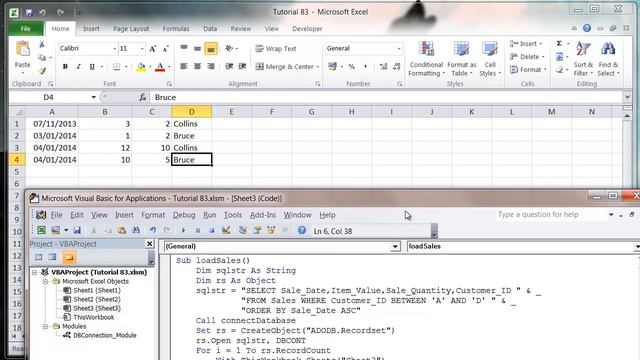Open the font size 11 dropdown

pos(142,49)
